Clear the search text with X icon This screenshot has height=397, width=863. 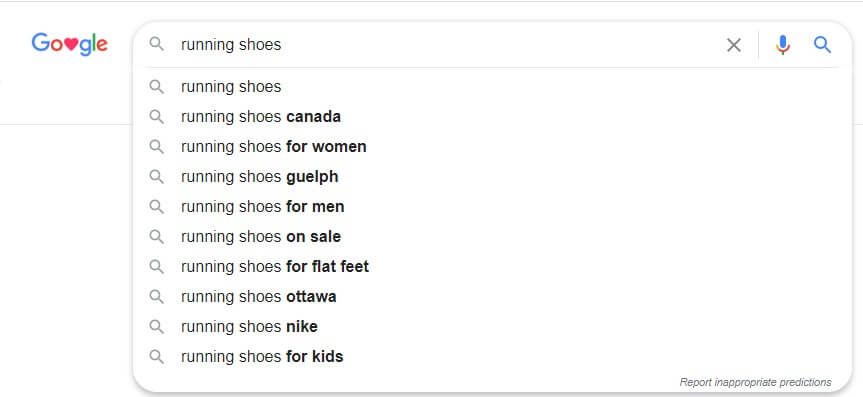click(x=734, y=45)
